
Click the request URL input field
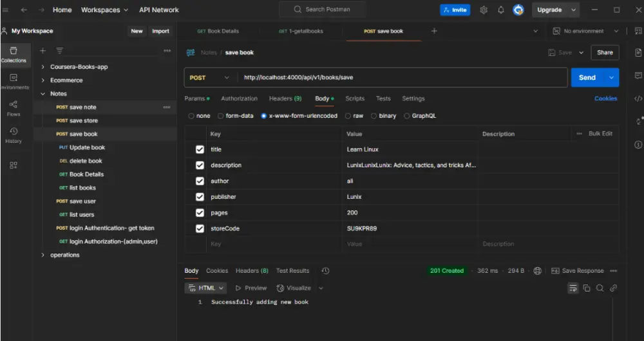(399, 78)
